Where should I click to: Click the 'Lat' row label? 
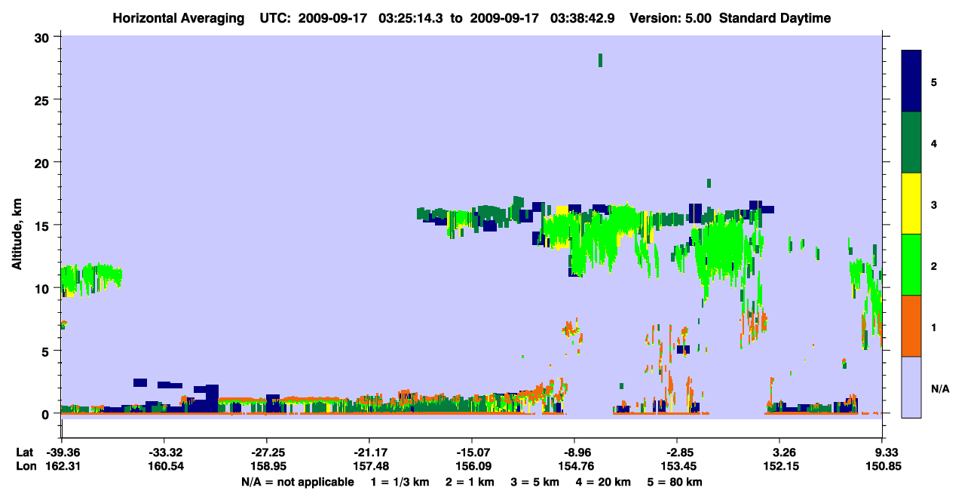point(24,452)
